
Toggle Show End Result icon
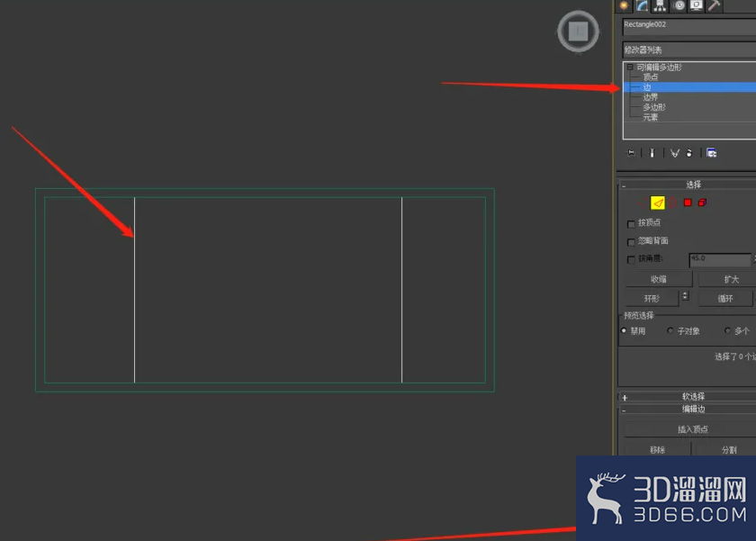[652, 153]
